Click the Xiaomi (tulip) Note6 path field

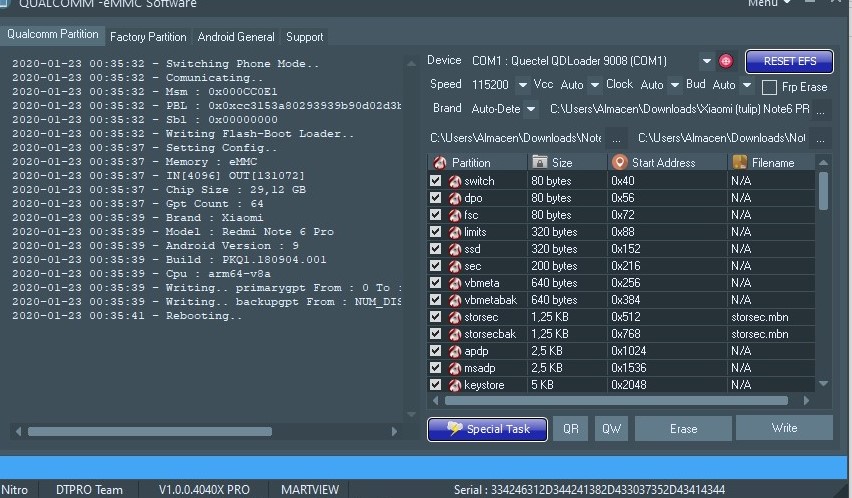click(x=680, y=109)
